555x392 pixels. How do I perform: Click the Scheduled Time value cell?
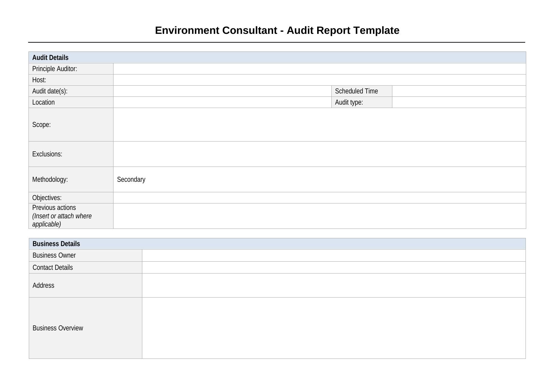[x=458, y=91]
